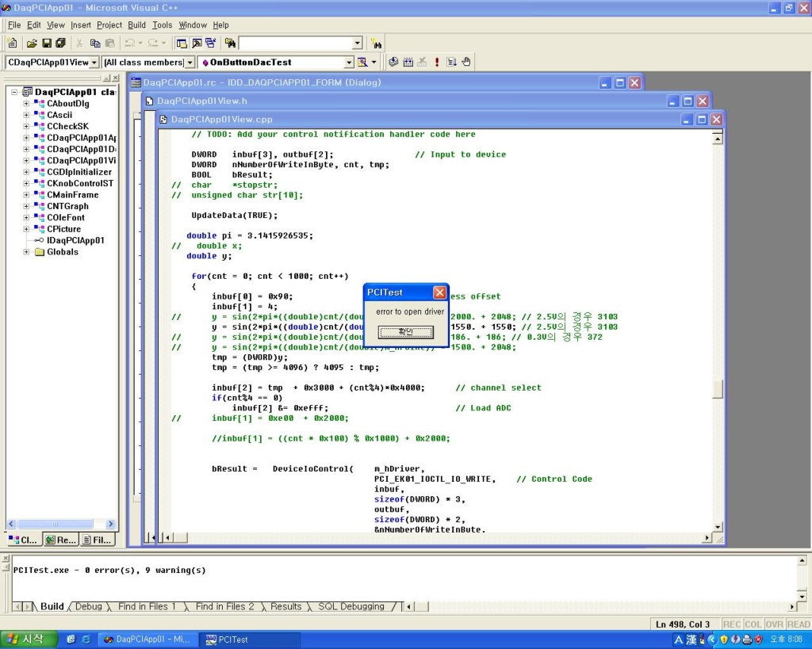Click the Open file folder icon
The width and height of the screenshot is (812, 649).
[x=32, y=44]
